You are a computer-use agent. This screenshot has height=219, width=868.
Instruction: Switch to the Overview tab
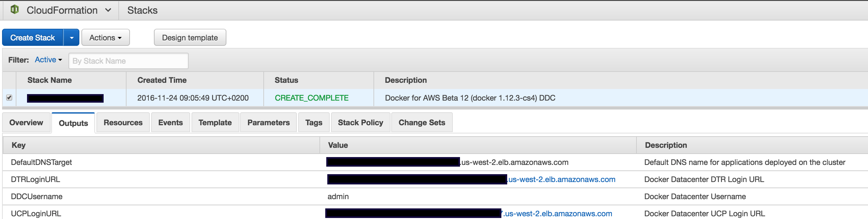click(26, 123)
